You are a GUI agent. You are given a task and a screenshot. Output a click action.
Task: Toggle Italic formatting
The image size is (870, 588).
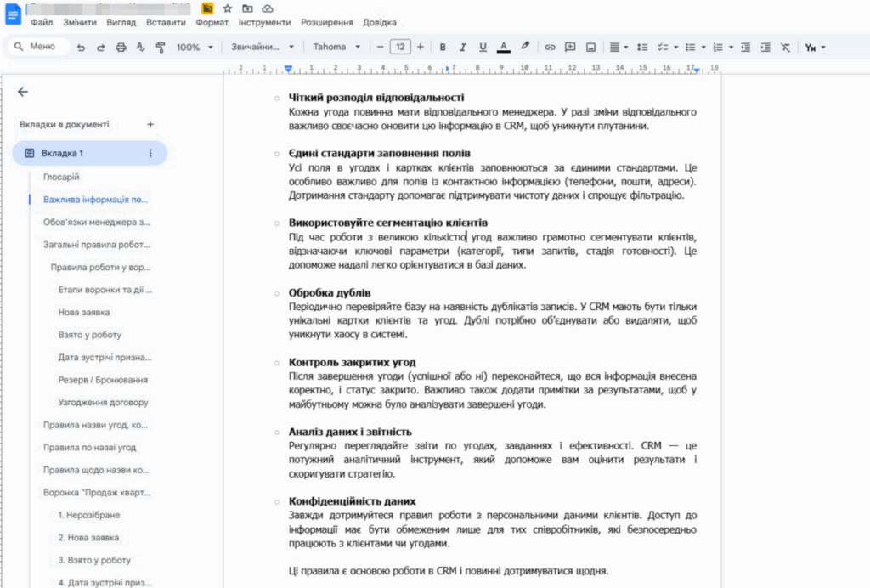tap(463, 48)
